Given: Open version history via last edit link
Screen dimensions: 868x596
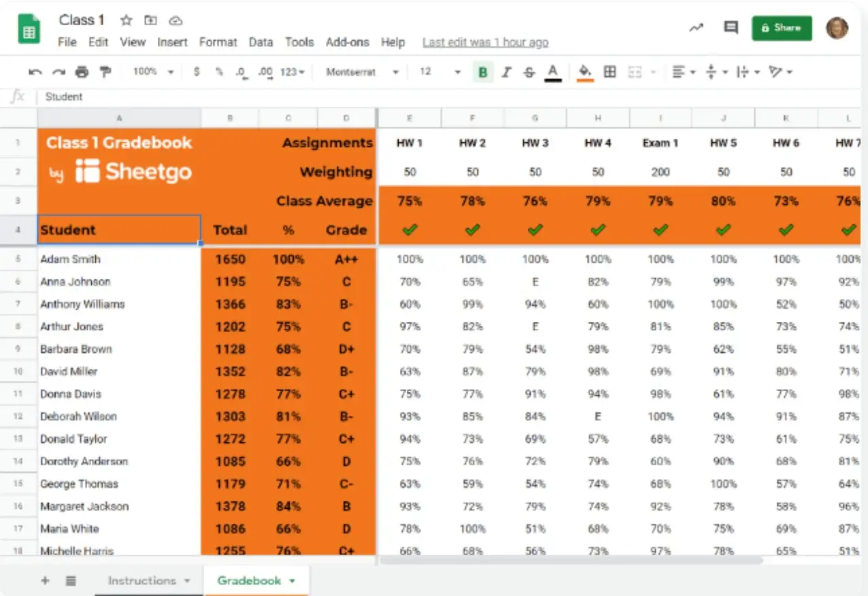Looking at the screenshot, I should click(485, 42).
